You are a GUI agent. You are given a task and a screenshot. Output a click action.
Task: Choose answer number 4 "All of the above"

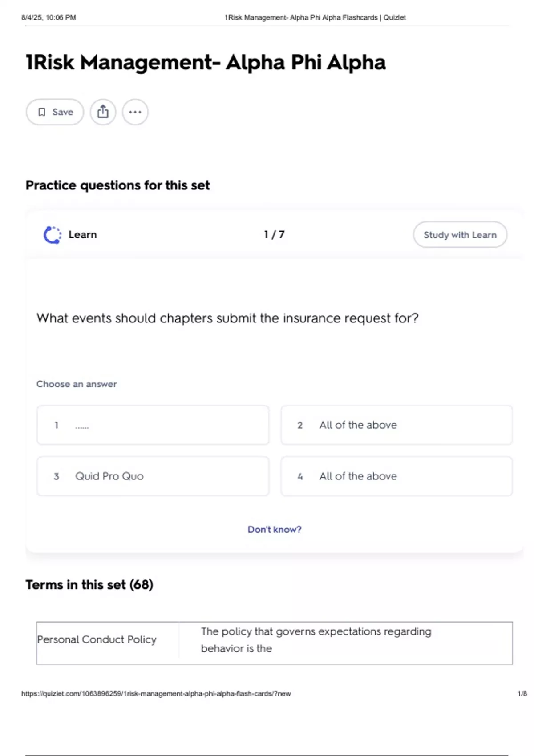396,476
